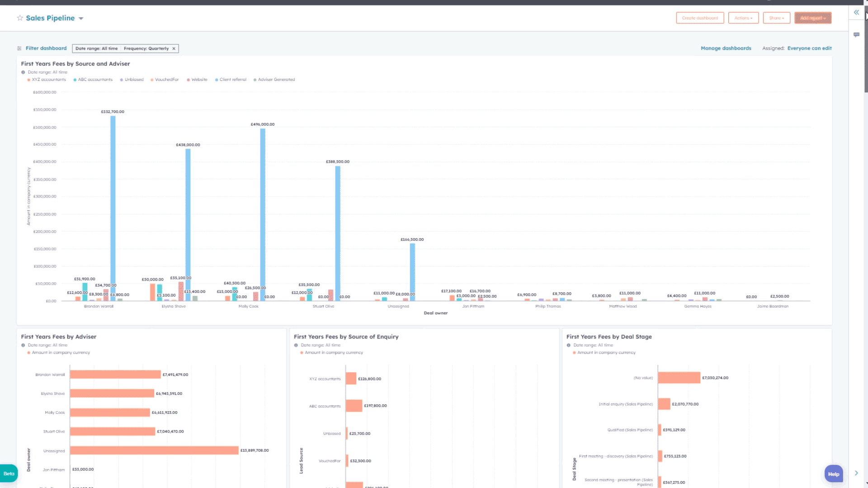Open the Help chat button
The width and height of the screenshot is (868, 488).
click(x=834, y=474)
